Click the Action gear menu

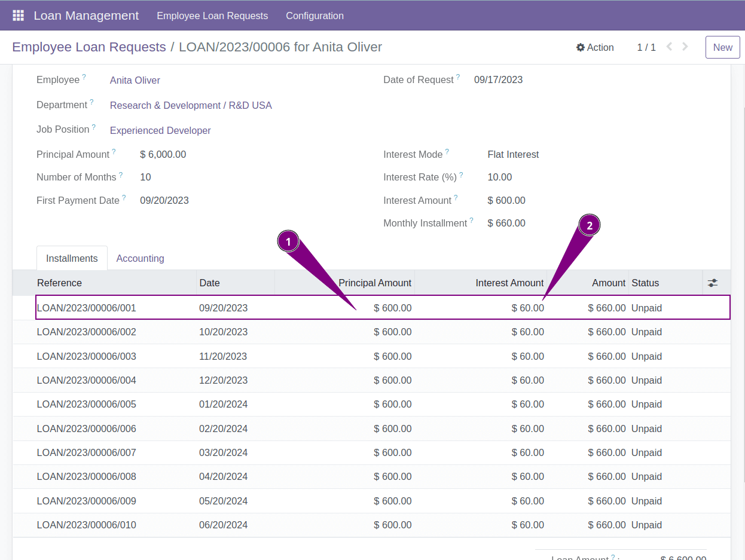[595, 47]
